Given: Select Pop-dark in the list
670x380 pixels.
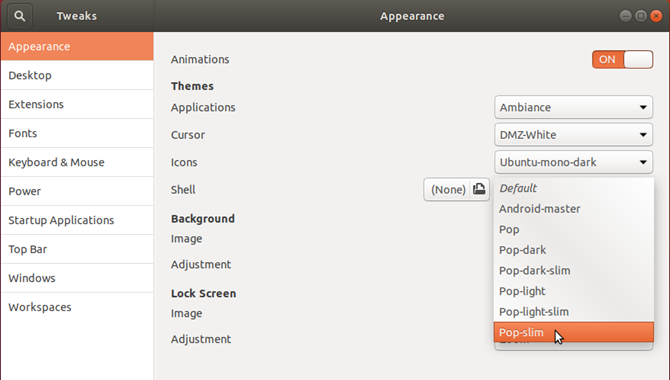Looking at the screenshot, I should [x=573, y=250].
